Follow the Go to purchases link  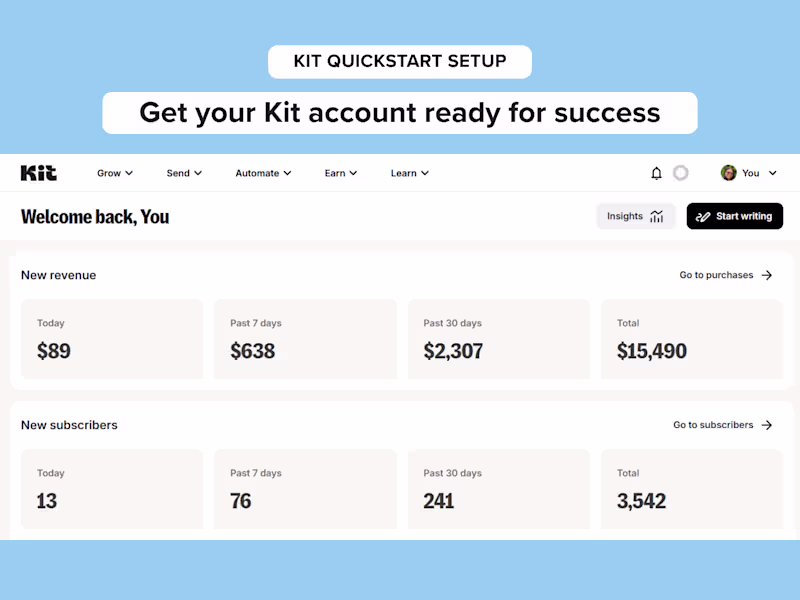click(x=714, y=275)
